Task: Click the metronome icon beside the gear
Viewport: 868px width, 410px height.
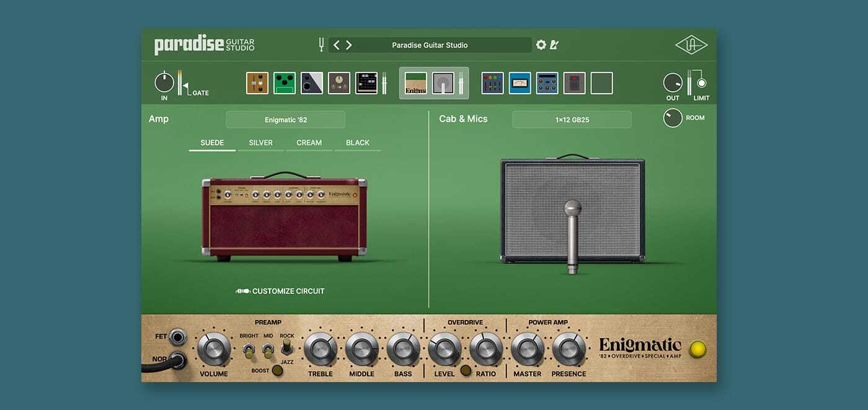Action: point(554,45)
